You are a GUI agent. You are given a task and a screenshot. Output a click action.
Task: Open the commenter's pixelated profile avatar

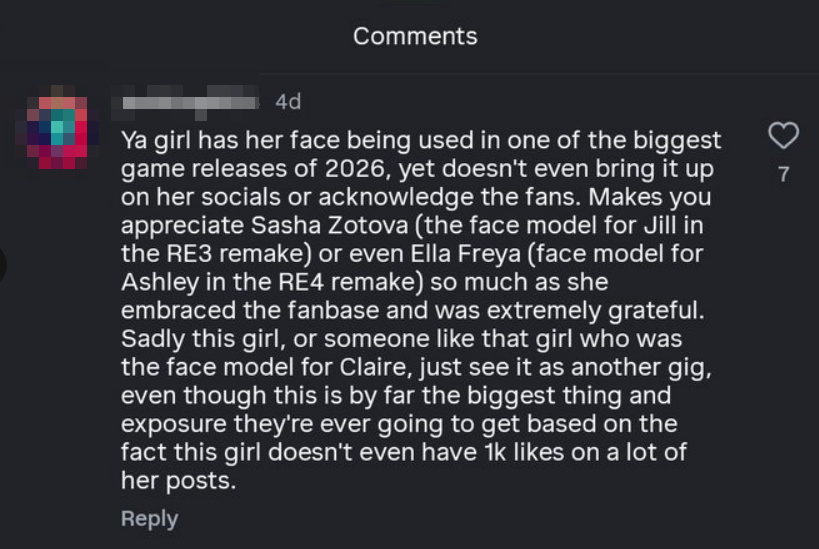tap(58, 129)
